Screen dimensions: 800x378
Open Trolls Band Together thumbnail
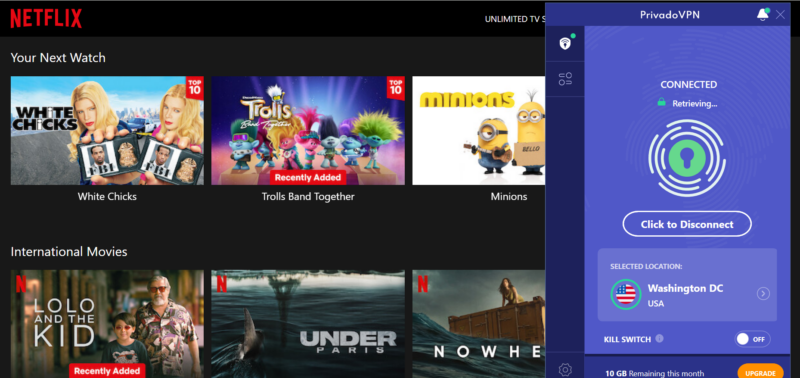pyautogui.click(x=308, y=131)
